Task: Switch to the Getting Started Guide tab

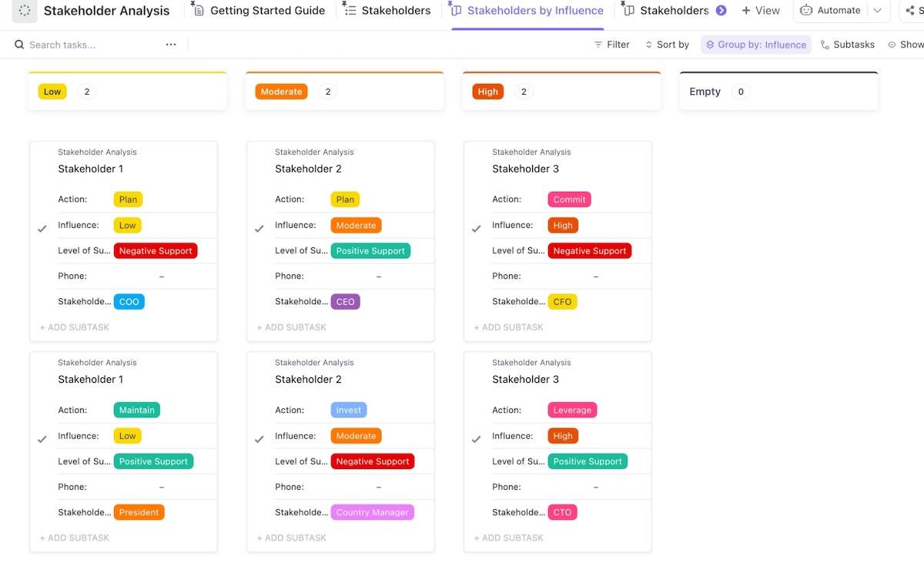Action: click(259, 11)
